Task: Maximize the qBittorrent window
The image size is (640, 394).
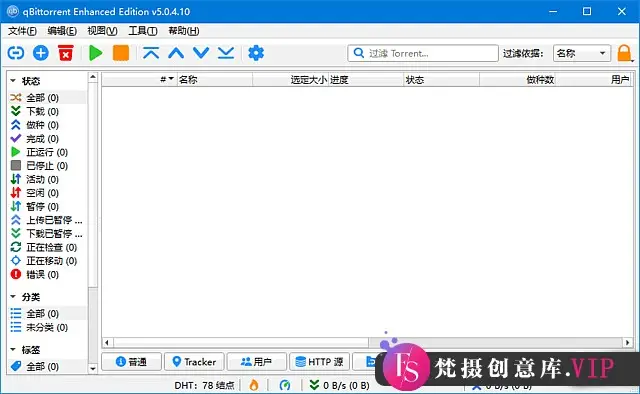Action: point(587,11)
